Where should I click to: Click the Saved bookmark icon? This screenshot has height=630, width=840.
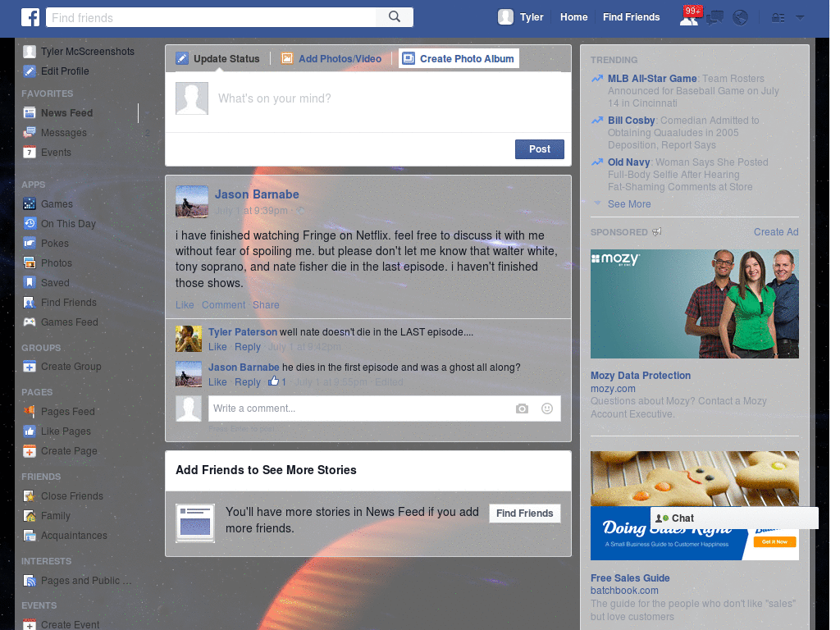click(30, 283)
